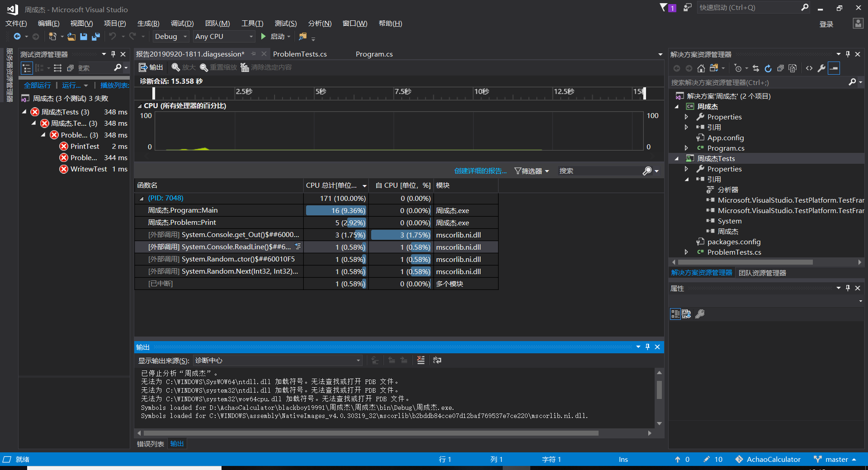Click the function search input field
This screenshot has height=470, width=868.
pos(599,171)
